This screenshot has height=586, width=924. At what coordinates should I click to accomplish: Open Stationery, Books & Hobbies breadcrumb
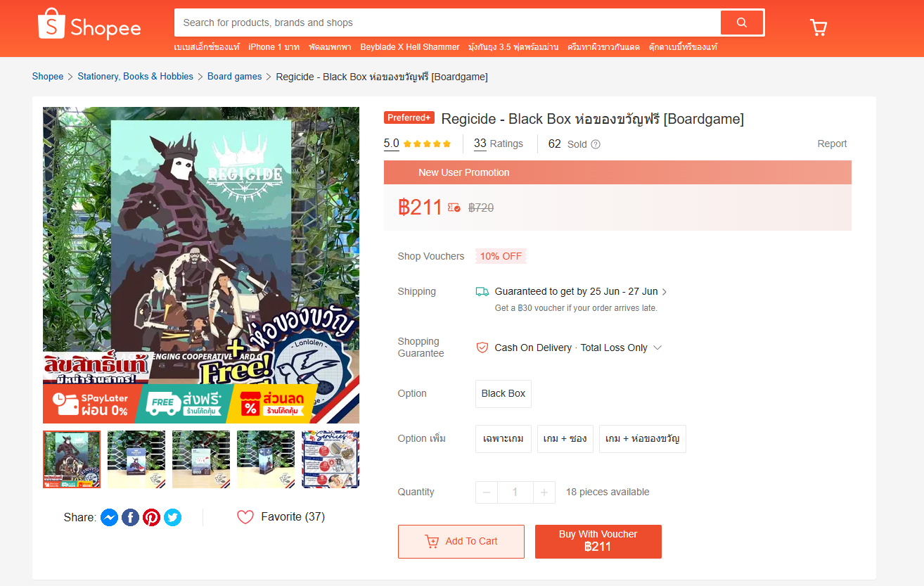point(135,77)
